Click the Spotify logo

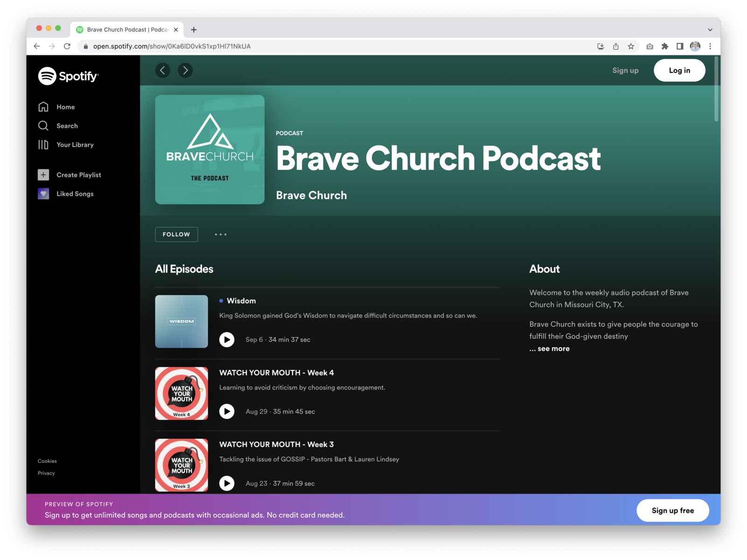(68, 76)
